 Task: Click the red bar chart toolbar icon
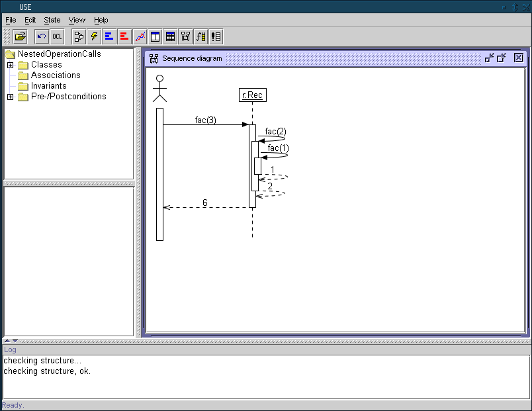[x=124, y=36]
